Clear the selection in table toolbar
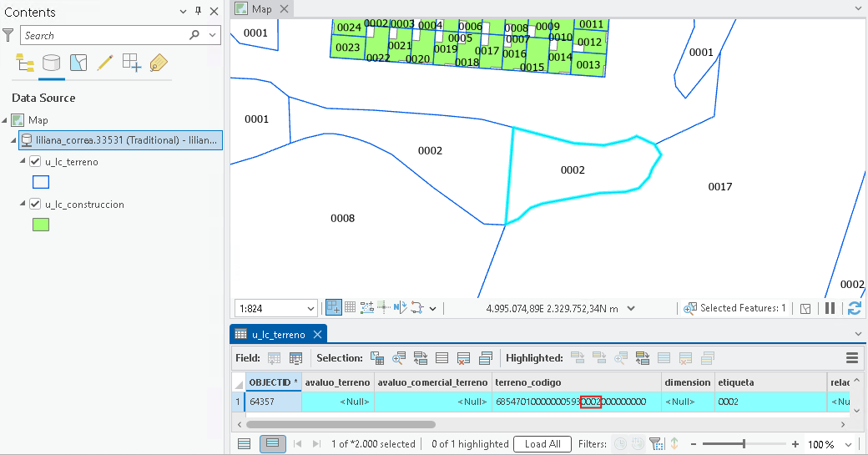 (463, 359)
